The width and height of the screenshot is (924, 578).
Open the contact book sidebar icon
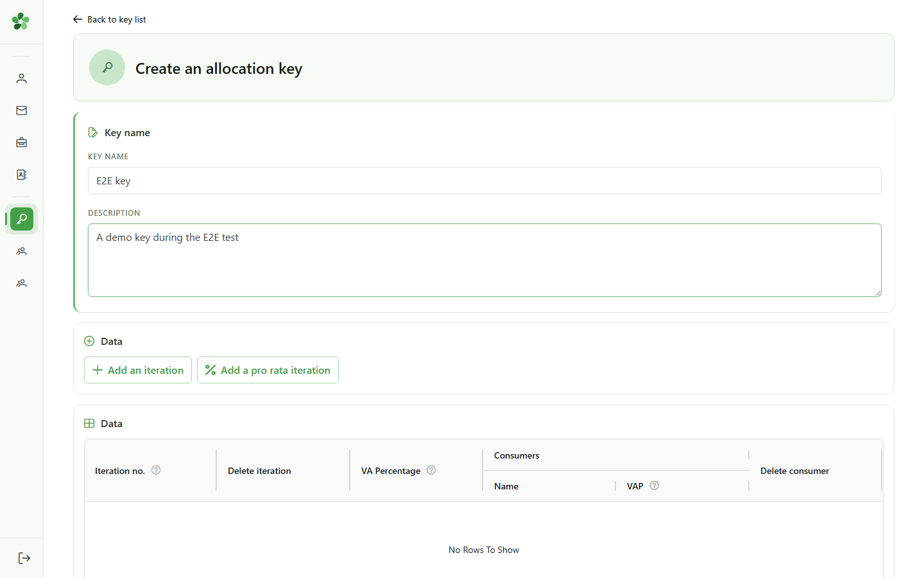click(x=21, y=175)
